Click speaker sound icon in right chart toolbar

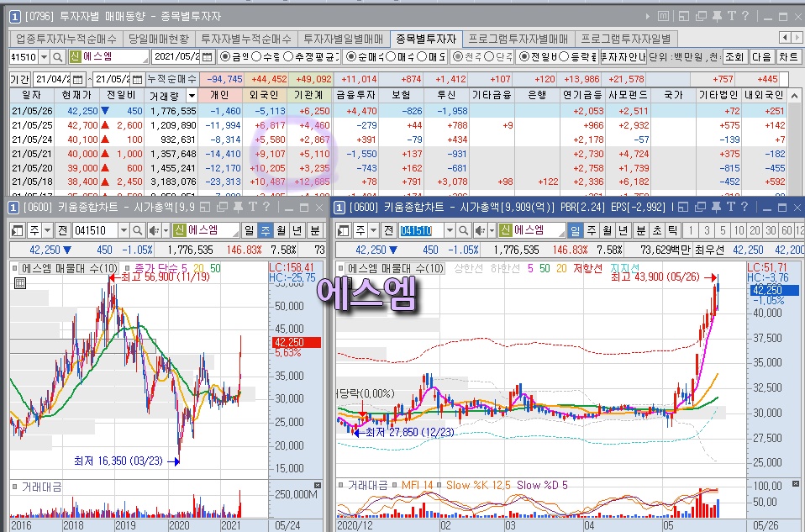[480, 230]
